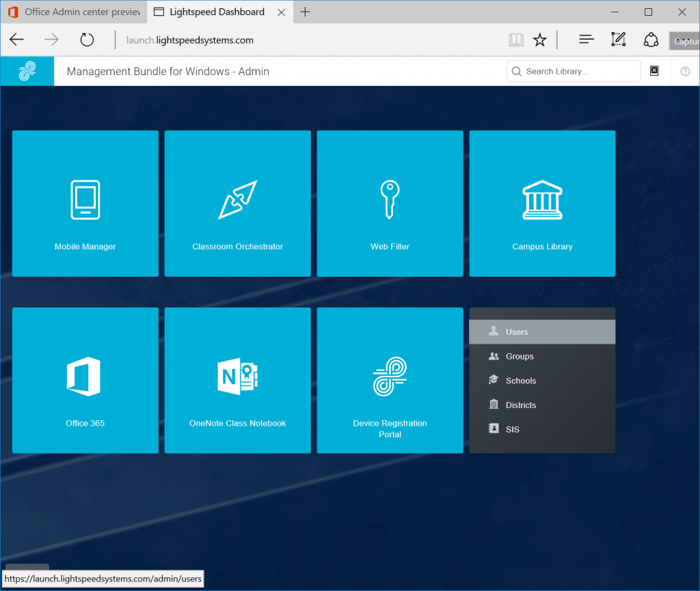Open the help question mark icon

pos(685,71)
